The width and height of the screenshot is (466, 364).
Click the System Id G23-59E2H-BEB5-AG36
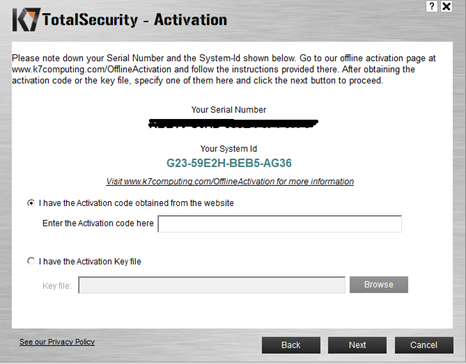coord(229,163)
